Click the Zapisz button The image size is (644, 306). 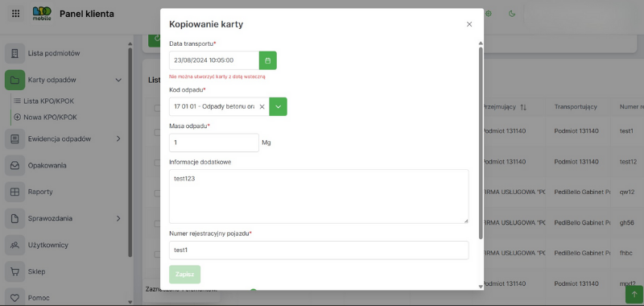(185, 275)
